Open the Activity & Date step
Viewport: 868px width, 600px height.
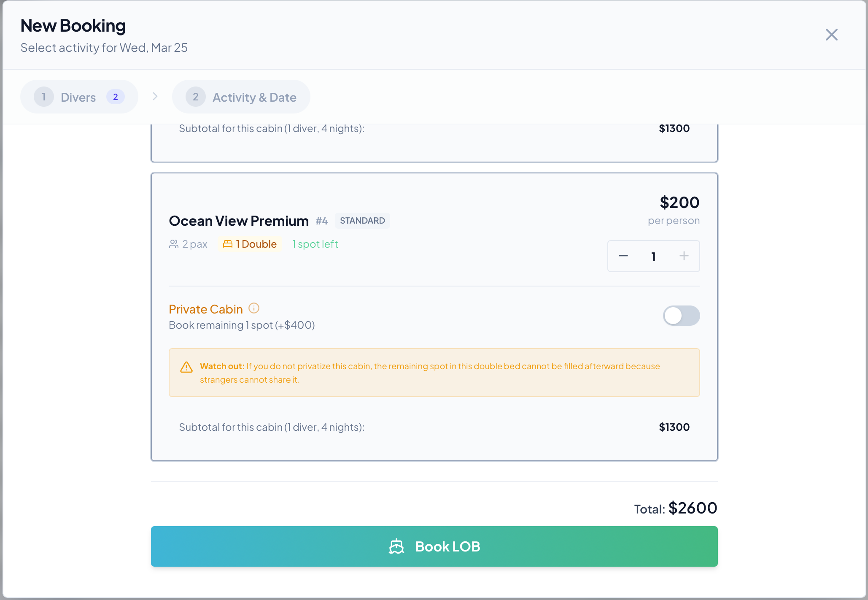(241, 97)
